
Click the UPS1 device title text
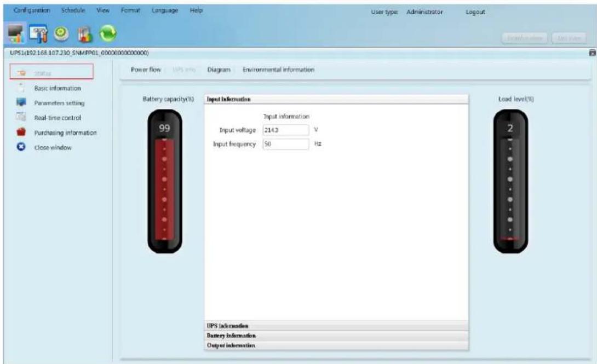(79, 53)
